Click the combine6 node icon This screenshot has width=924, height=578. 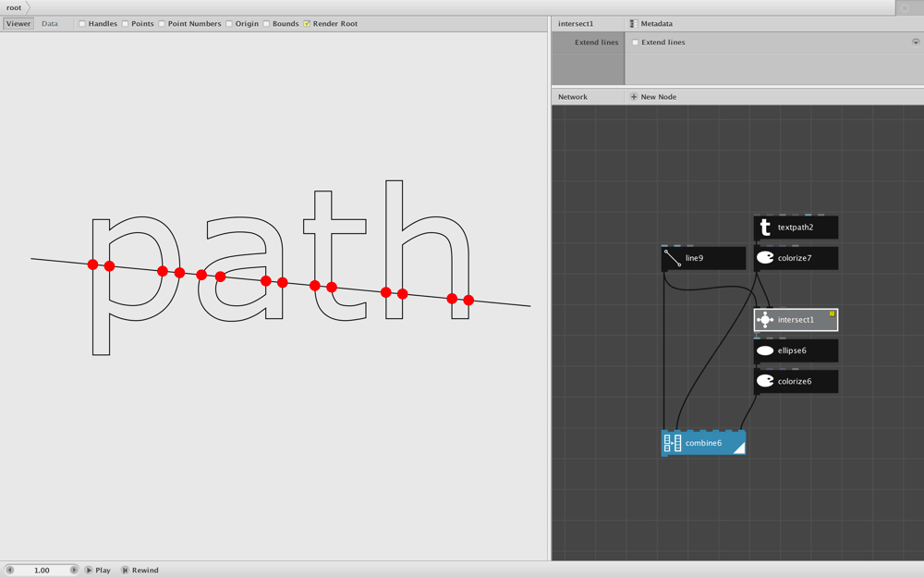tap(673, 443)
